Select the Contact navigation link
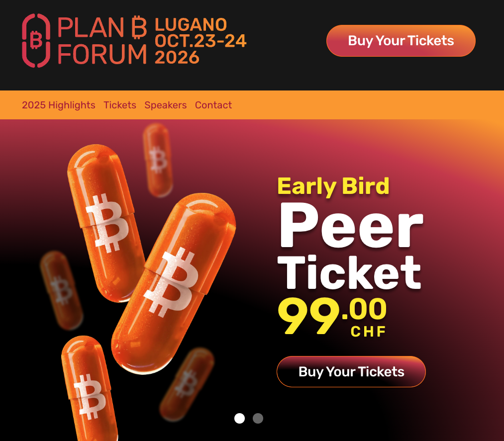The width and height of the screenshot is (504, 441). pyautogui.click(x=213, y=105)
